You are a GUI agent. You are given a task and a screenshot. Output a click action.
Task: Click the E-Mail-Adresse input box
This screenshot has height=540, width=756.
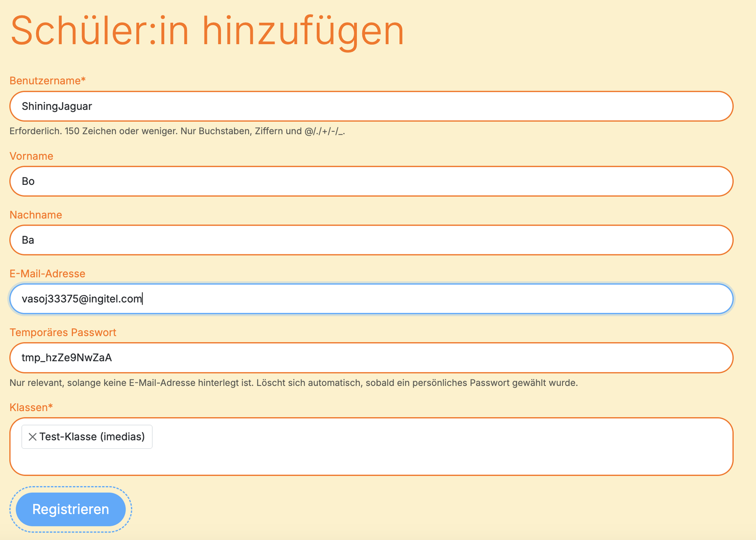coord(371,299)
